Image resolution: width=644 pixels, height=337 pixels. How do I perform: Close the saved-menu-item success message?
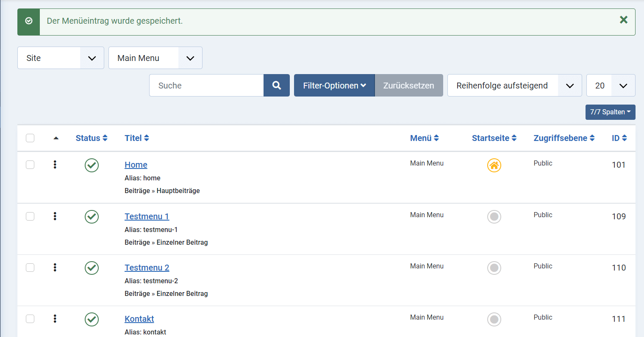[x=623, y=20]
